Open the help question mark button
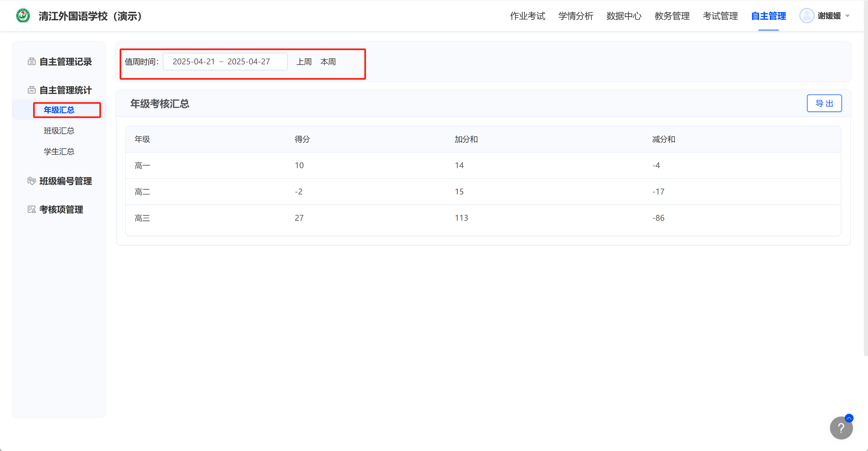 coord(841,428)
